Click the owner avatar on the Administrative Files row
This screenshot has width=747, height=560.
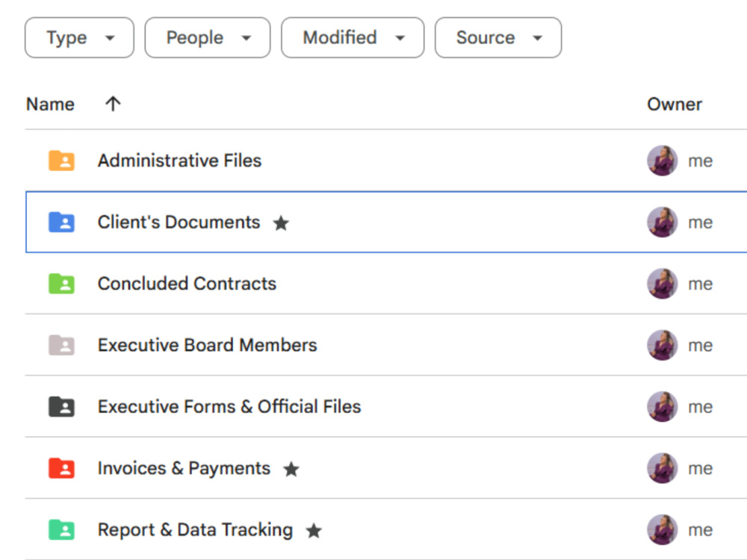click(662, 161)
